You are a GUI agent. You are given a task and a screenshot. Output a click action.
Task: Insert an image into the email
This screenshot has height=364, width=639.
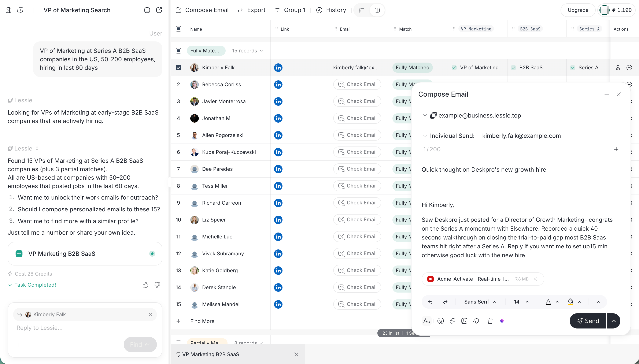464,321
